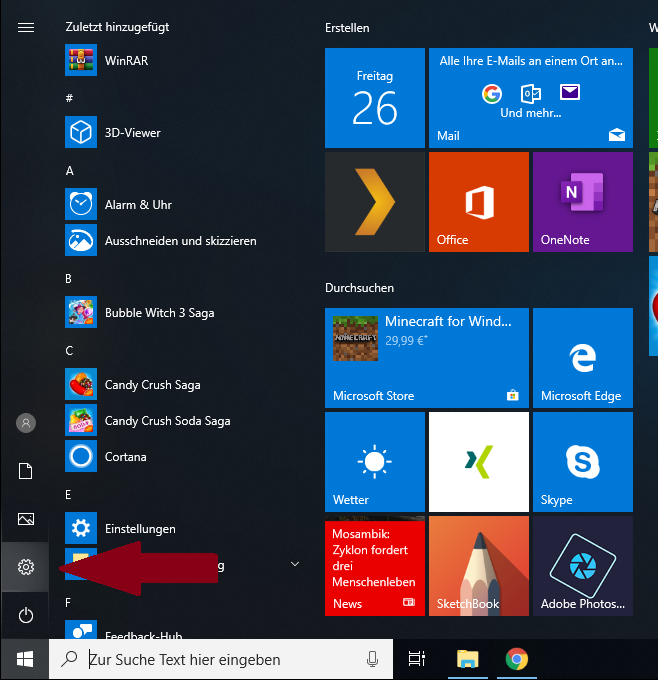Click the letter F section header

pos(68,603)
